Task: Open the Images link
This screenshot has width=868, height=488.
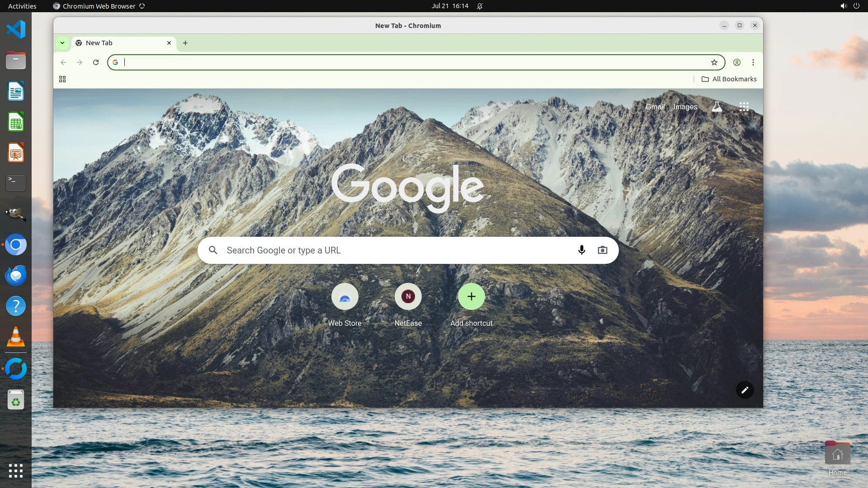Action: click(685, 107)
